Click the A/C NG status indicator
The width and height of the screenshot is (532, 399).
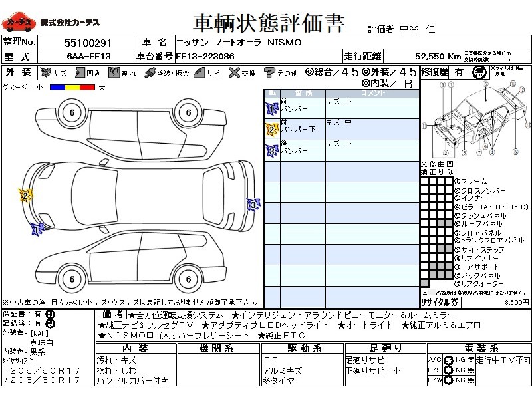tap(449, 360)
